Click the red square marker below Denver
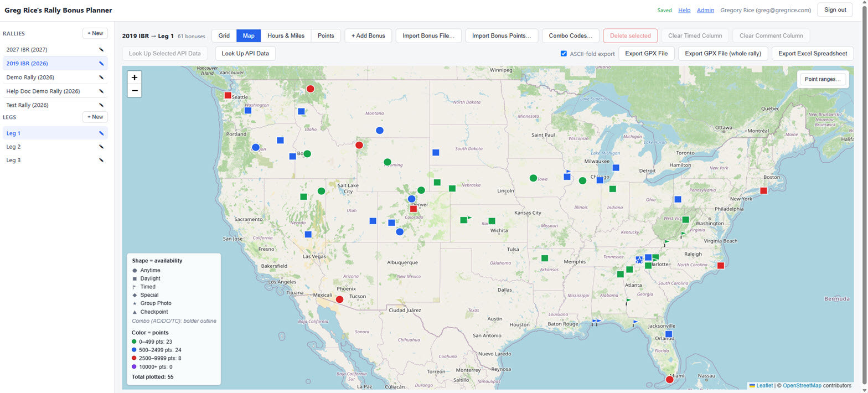868x393 pixels. coord(413,209)
